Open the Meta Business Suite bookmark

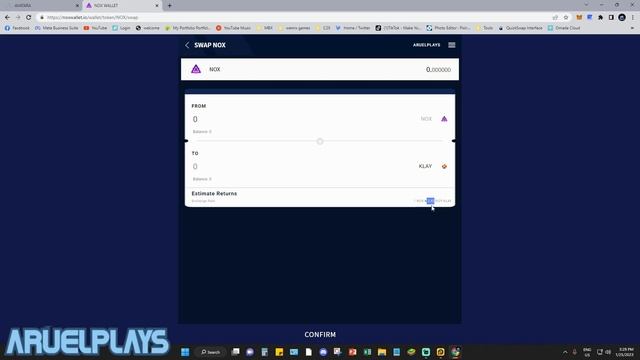(56, 28)
